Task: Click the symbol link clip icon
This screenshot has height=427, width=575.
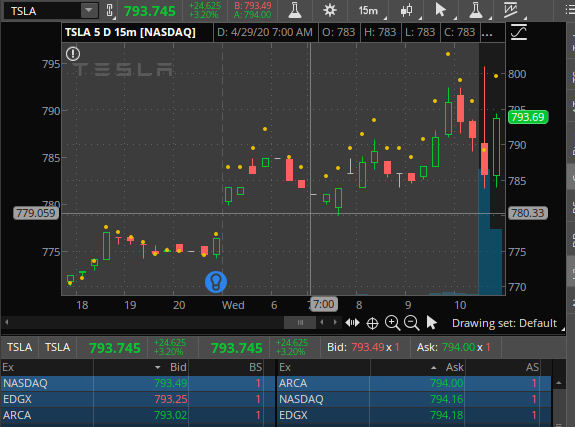Action: click(109, 10)
